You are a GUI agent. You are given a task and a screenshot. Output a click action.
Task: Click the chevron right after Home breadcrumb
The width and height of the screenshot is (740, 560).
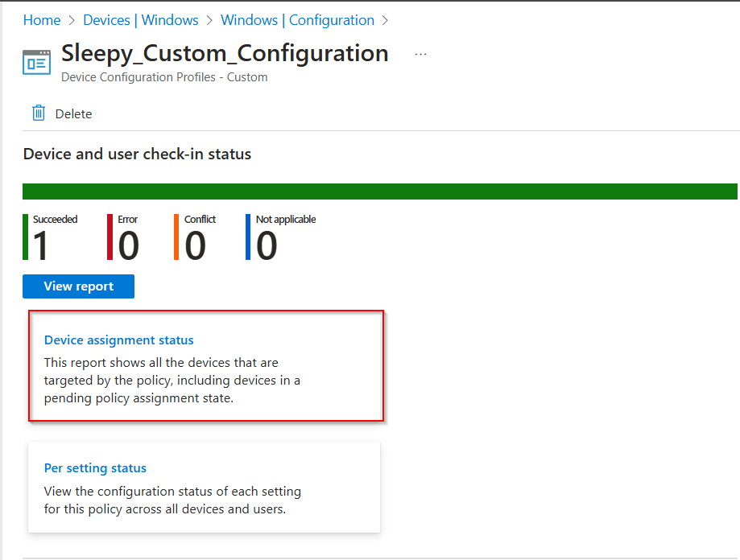click(72, 20)
